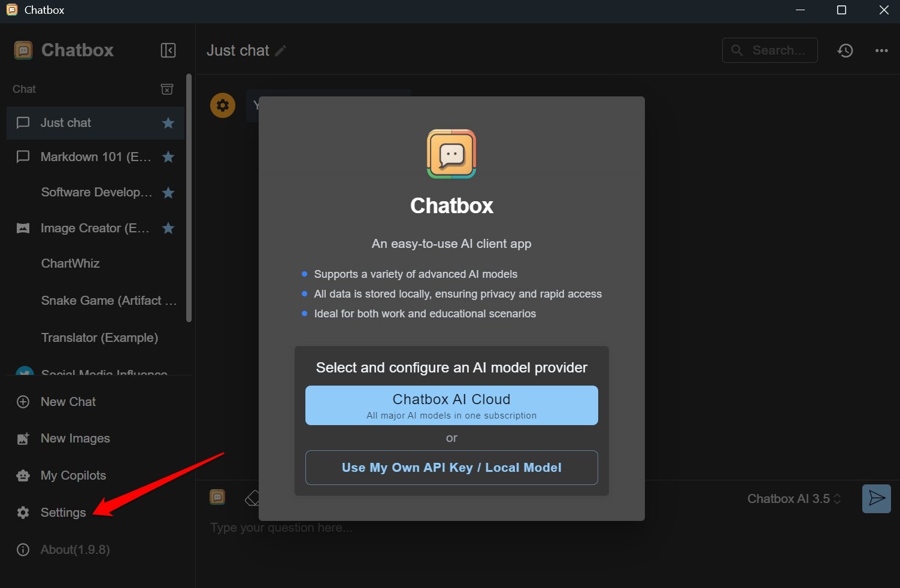900x588 pixels.
Task: Choose Chatbox AI Cloud provider
Action: coord(451,405)
